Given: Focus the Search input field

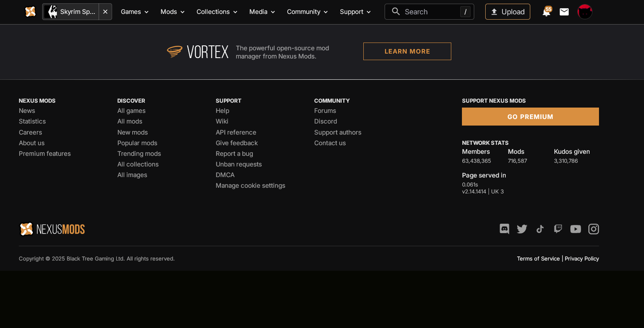Looking at the screenshot, I should (429, 12).
